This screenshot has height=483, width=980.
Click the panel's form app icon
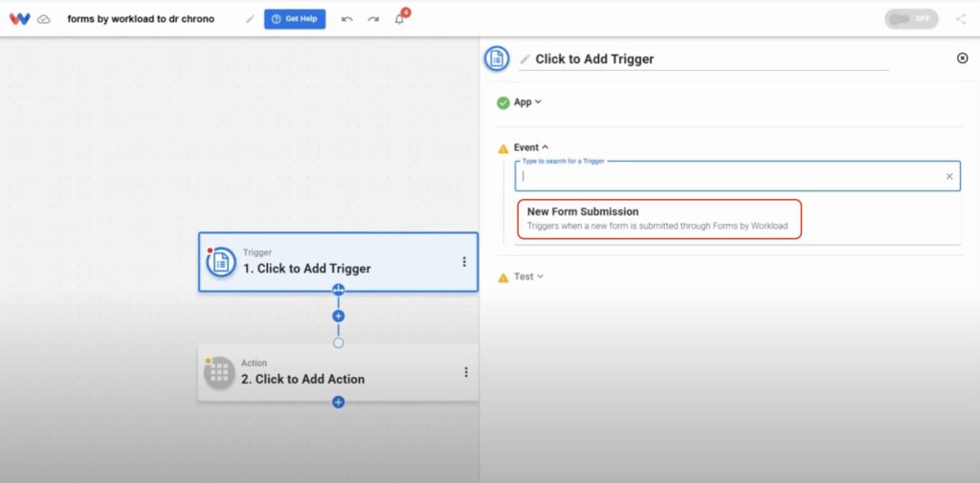pos(497,58)
